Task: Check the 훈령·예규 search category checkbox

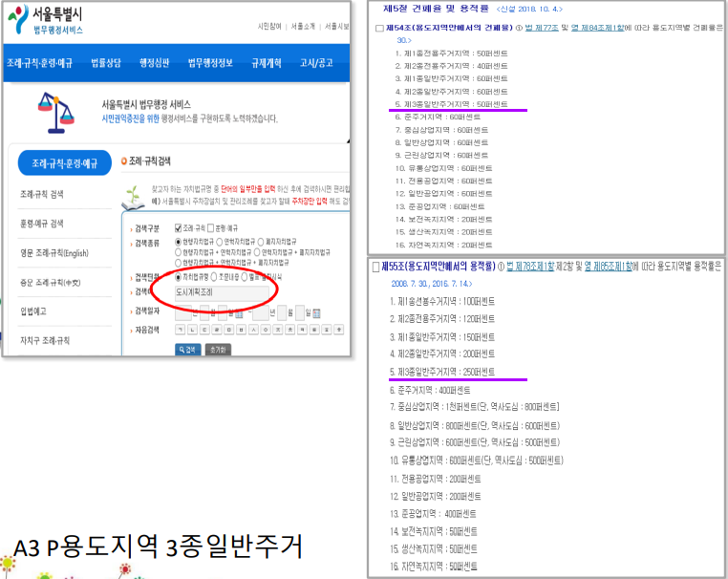Action: pos(210,228)
